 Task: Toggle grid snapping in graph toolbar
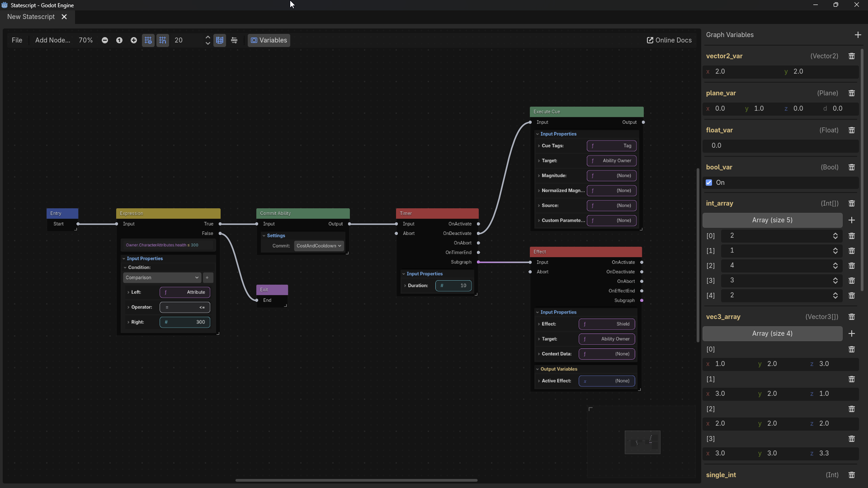[x=163, y=40]
